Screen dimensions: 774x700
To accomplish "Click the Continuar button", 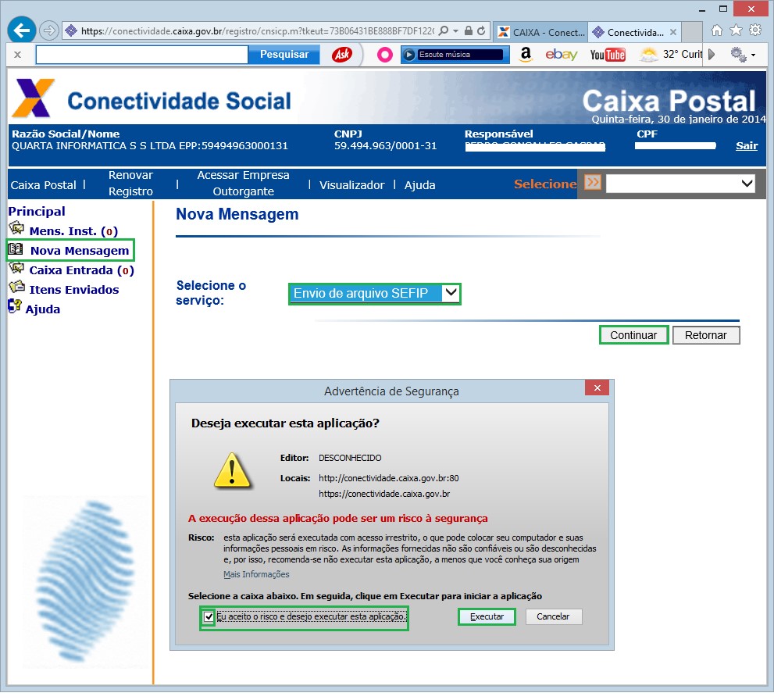I will click(633, 334).
